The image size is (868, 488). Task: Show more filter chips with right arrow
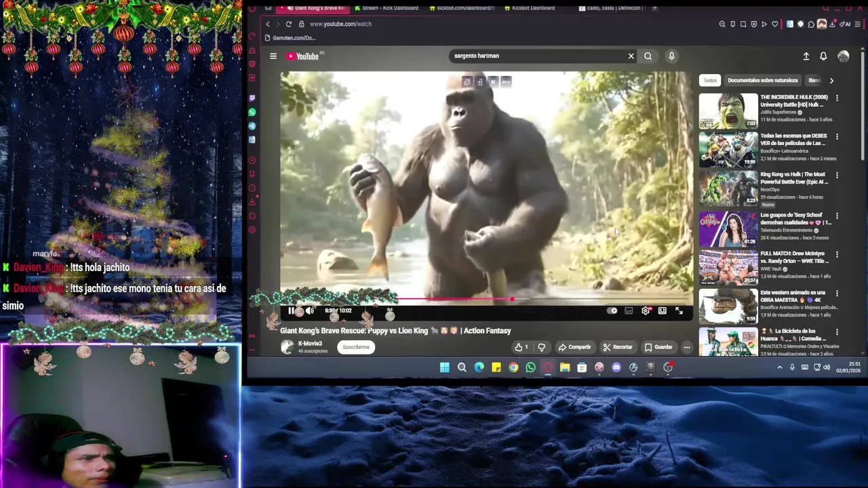click(x=831, y=80)
